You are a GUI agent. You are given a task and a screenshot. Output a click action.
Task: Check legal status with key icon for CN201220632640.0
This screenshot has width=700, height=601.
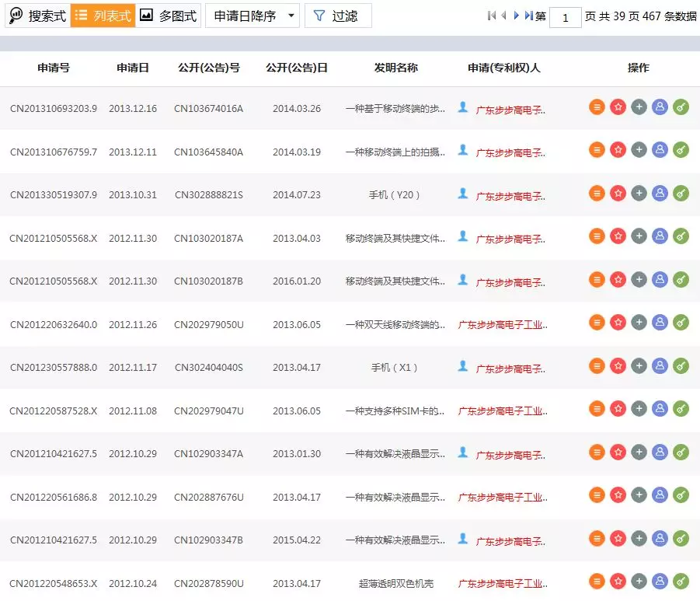(681, 322)
